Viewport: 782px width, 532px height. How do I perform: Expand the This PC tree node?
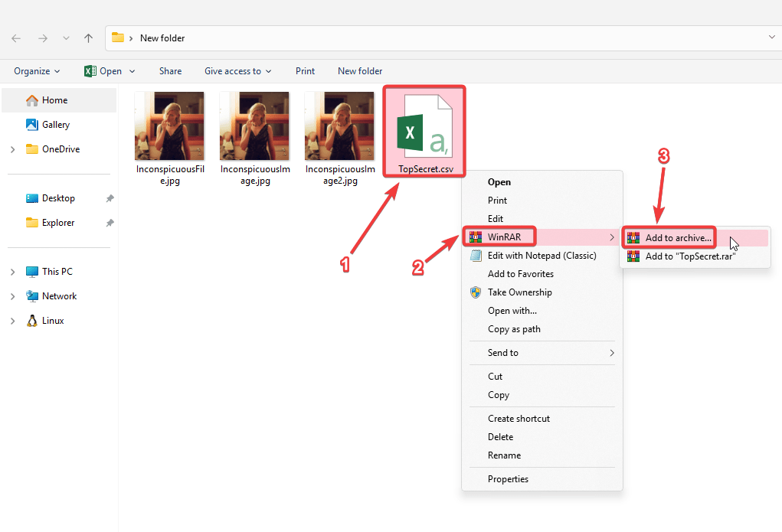[12, 272]
